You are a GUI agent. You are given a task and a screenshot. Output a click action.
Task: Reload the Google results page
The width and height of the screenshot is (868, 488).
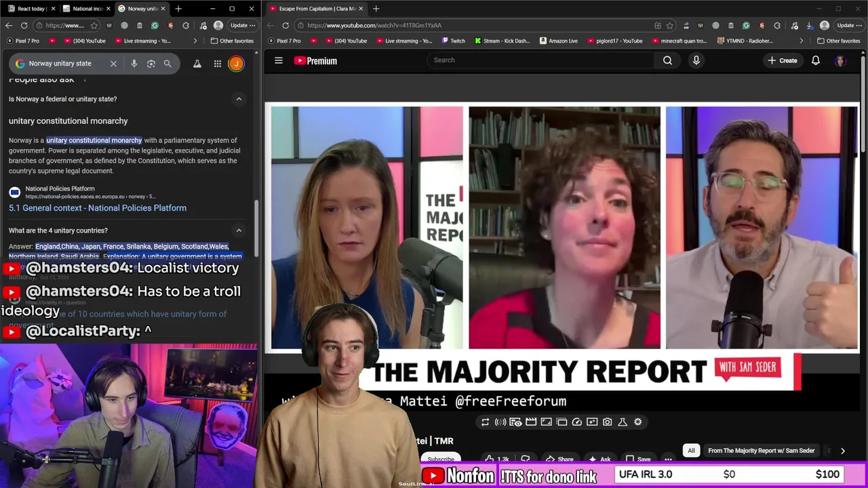pyautogui.click(x=24, y=25)
